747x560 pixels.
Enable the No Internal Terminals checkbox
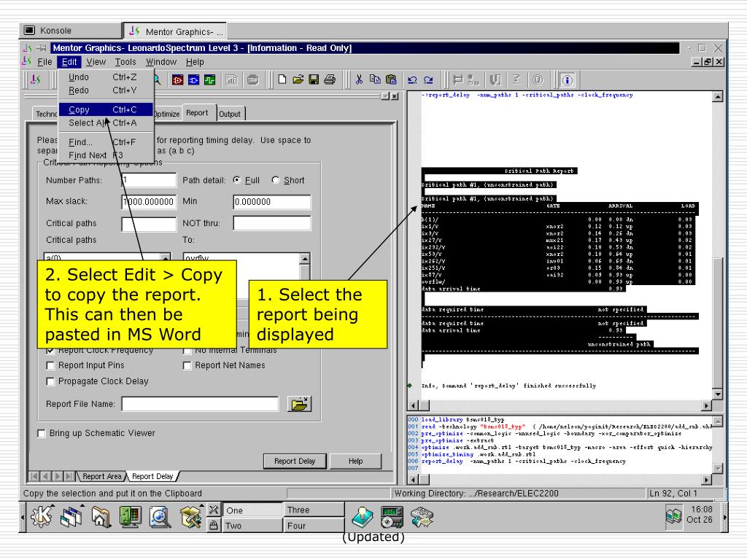[x=187, y=351]
